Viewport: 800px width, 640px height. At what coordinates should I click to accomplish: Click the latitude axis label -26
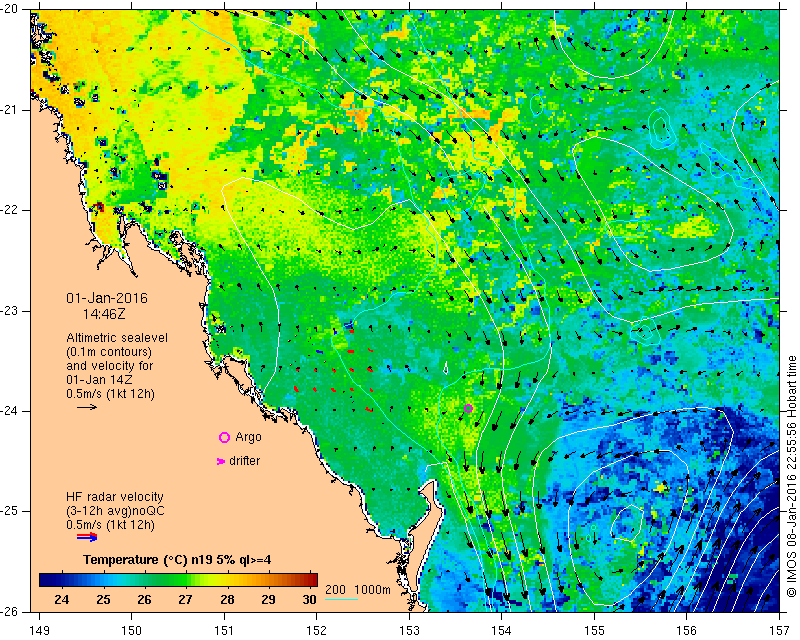[x=9, y=611]
